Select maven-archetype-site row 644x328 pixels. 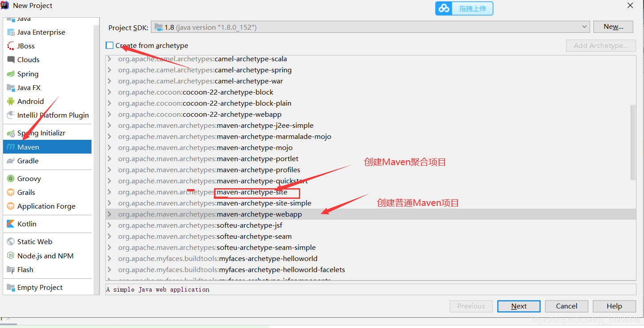coord(370,192)
